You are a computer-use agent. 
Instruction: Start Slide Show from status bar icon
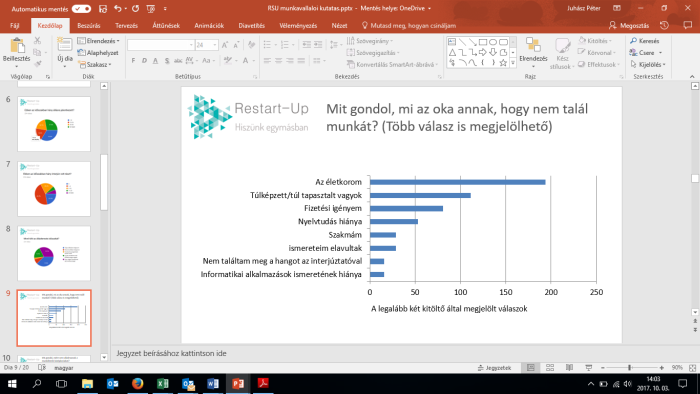[588, 367]
